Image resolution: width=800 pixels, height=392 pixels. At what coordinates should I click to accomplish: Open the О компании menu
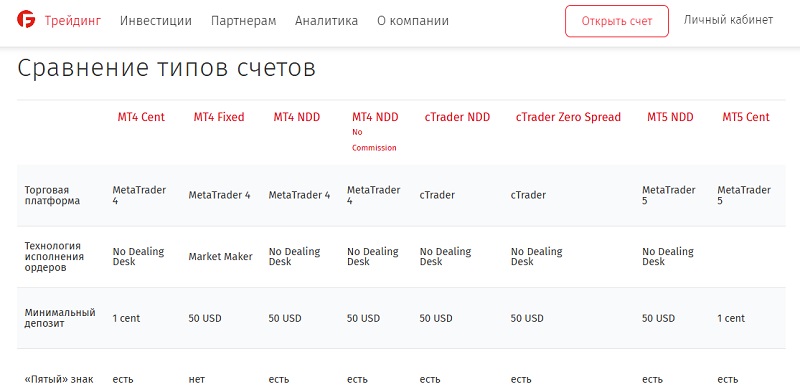point(413,21)
